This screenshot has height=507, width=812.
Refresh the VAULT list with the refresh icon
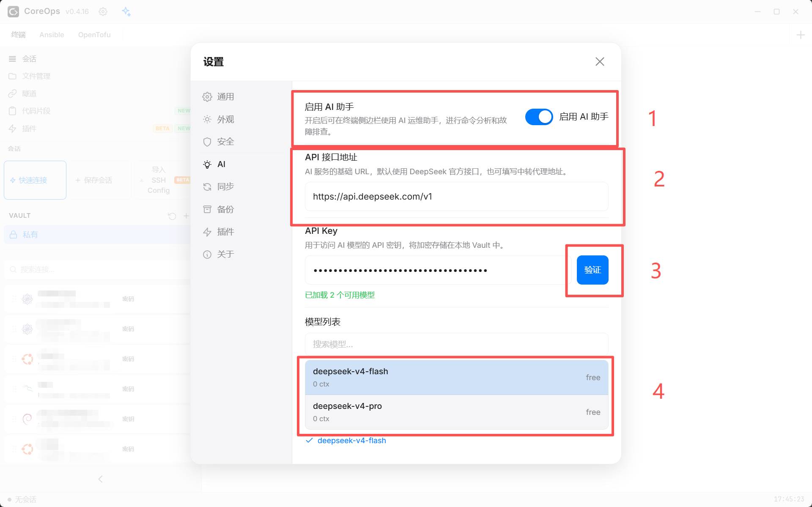pos(172,216)
